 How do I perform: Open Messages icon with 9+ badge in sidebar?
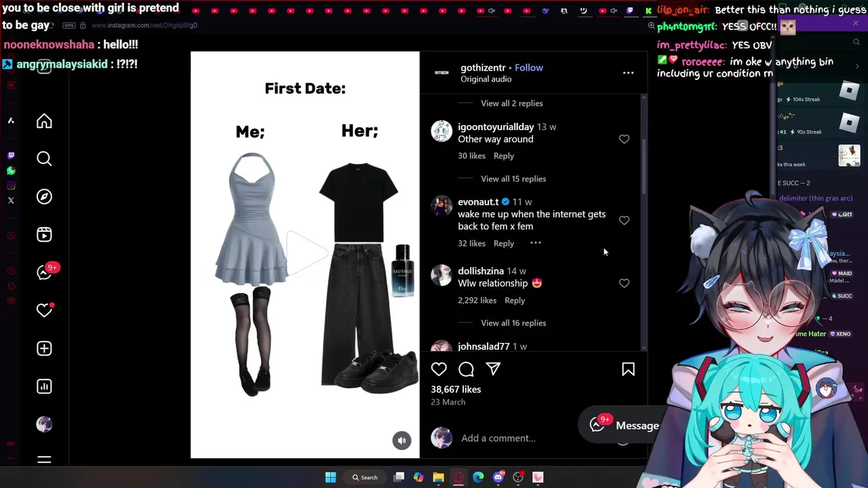(x=44, y=272)
